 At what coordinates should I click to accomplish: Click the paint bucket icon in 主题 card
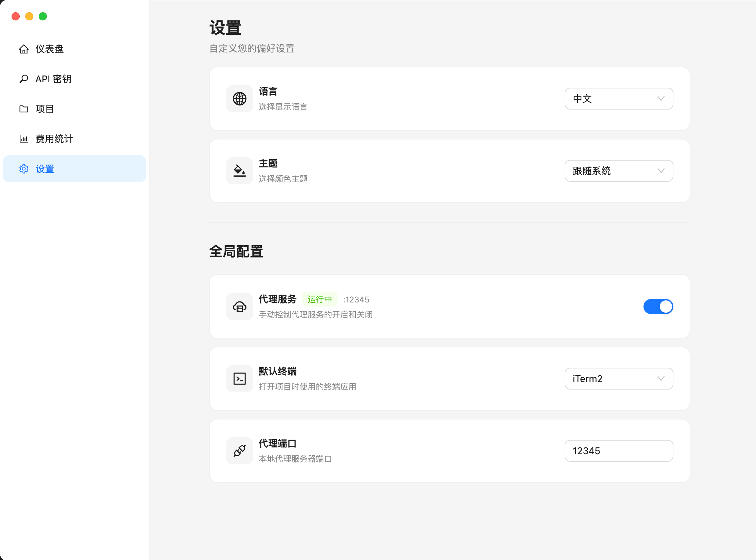click(240, 171)
